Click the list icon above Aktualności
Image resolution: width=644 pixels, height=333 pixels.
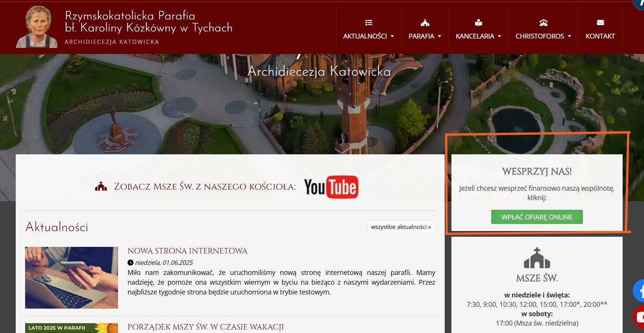pyautogui.click(x=369, y=23)
